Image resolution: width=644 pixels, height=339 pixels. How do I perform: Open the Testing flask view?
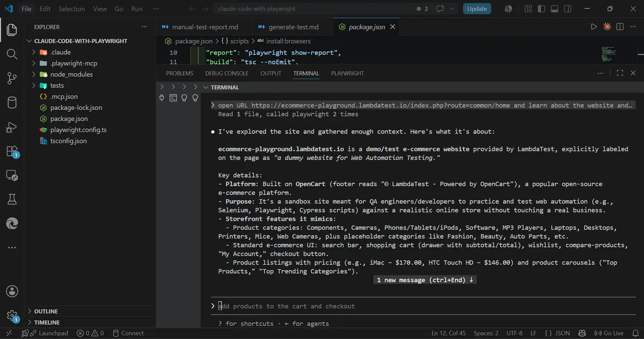[12, 199]
